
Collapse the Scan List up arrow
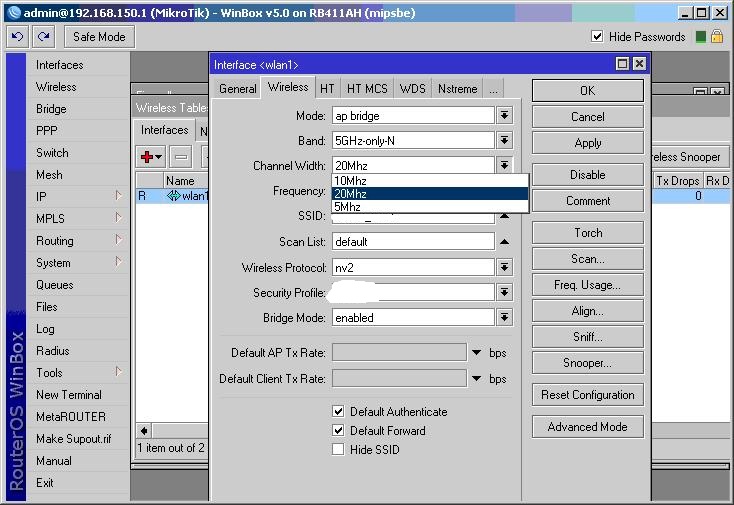[x=504, y=242]
